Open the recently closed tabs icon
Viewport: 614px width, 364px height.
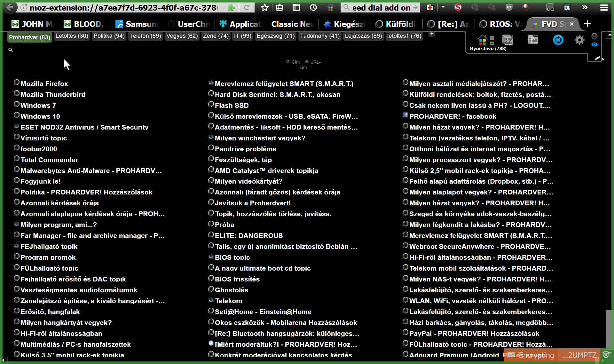point(533,40)
